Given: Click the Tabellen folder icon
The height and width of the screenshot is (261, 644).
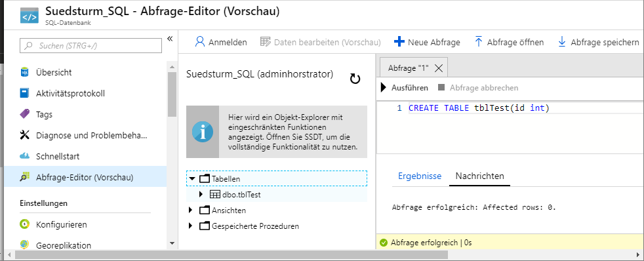Looking at the screenshot, I should click(x=204, y=178).
